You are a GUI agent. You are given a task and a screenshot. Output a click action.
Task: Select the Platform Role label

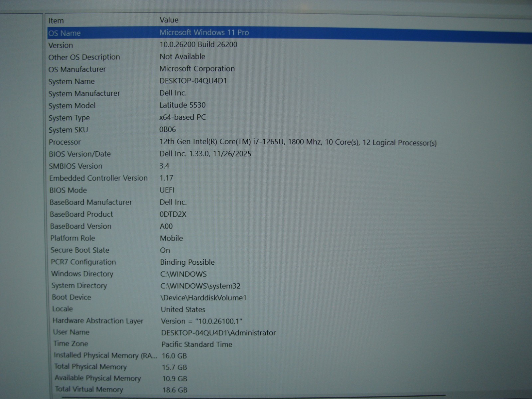pos(73,238)
